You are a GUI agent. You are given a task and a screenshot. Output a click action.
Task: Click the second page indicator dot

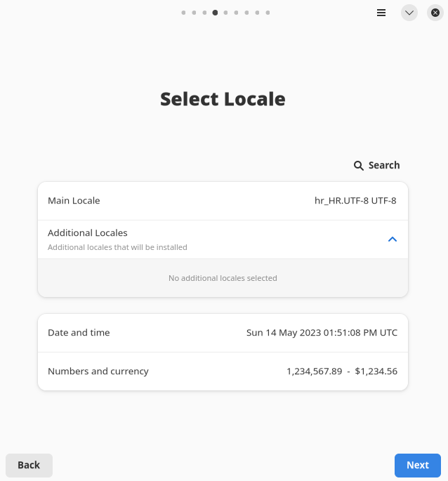tap(194, 13)
